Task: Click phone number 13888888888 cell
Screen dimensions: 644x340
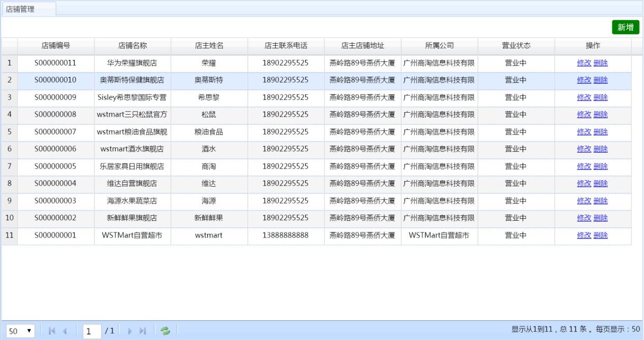Action: [286, 235]
